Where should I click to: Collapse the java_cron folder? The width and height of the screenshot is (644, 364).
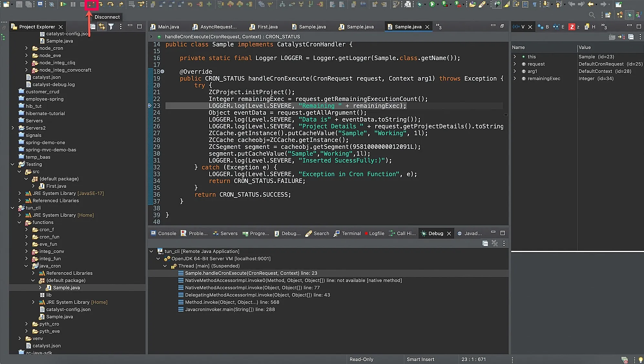pyautogui.click(x=26, y=266)
